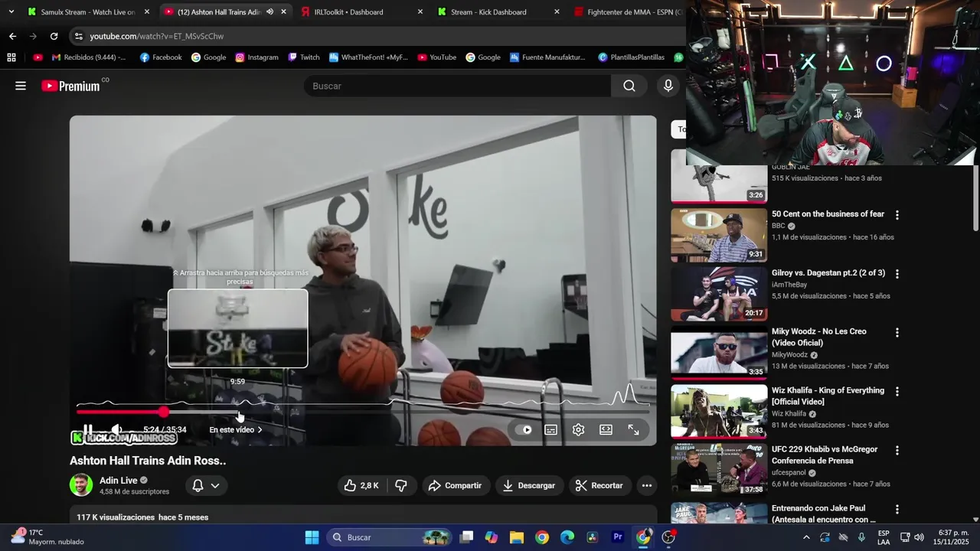Expand 'En este vídeo' chapters
Image resolution: width=980 pixels, height=551 pixels.
tap(236, 429)
